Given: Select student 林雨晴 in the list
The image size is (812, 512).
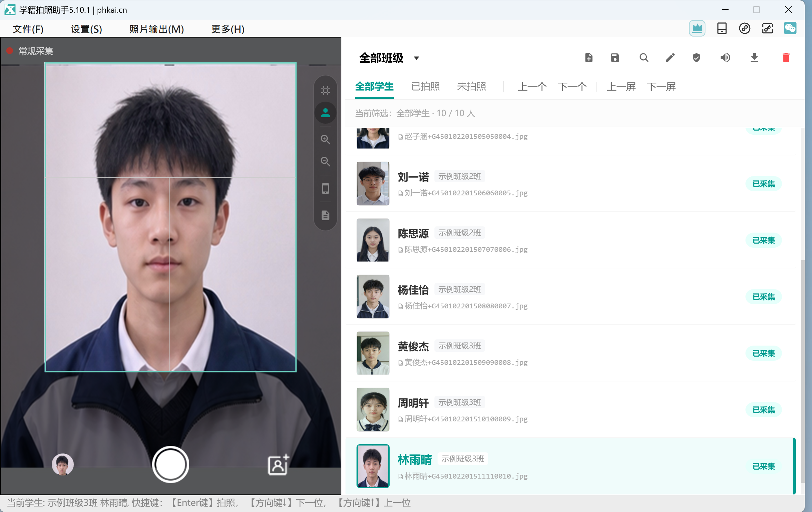Looking at the screenshot, I should tap(570, 466).
